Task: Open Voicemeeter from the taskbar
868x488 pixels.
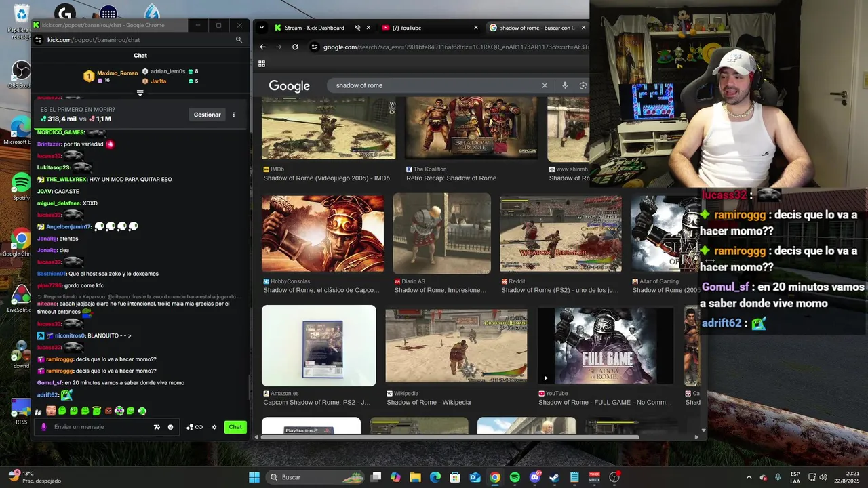Action: click(595, 477)
